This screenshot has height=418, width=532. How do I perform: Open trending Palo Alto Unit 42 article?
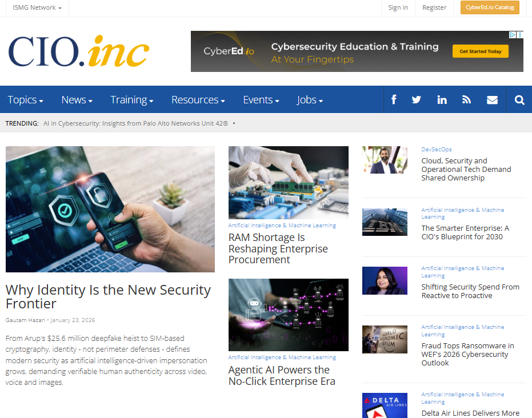(136, 123)
